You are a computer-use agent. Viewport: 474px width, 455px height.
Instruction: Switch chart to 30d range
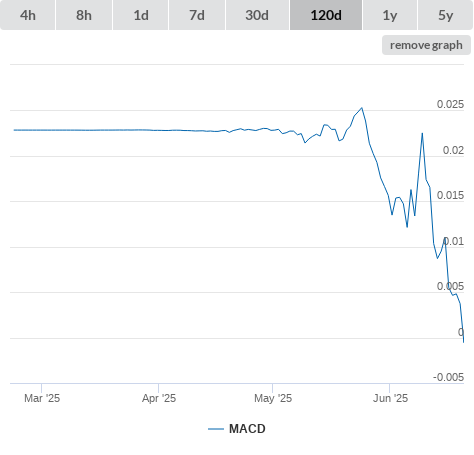257,15
